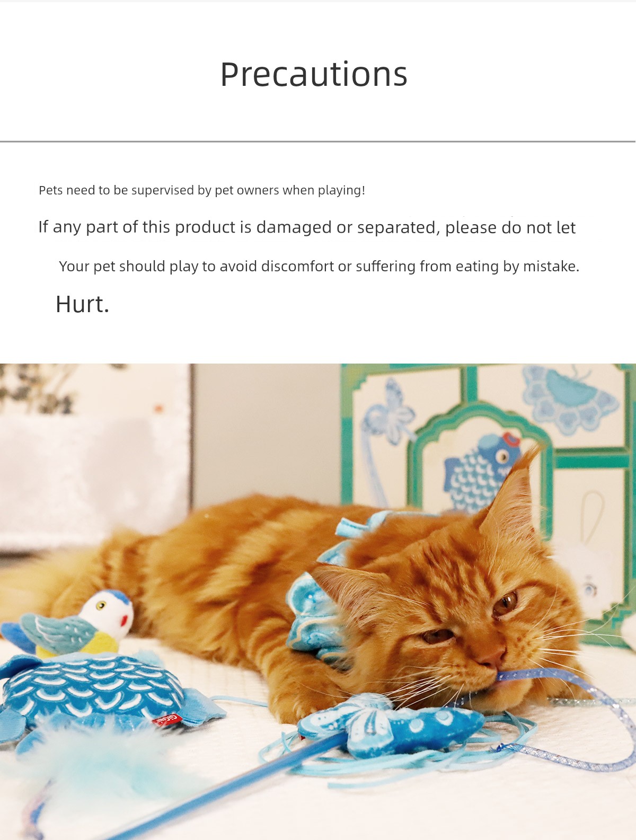Viewport: 636px width, 840px height.
Task: Click the pet supervision warning sentence
Action: click(202, 190)
